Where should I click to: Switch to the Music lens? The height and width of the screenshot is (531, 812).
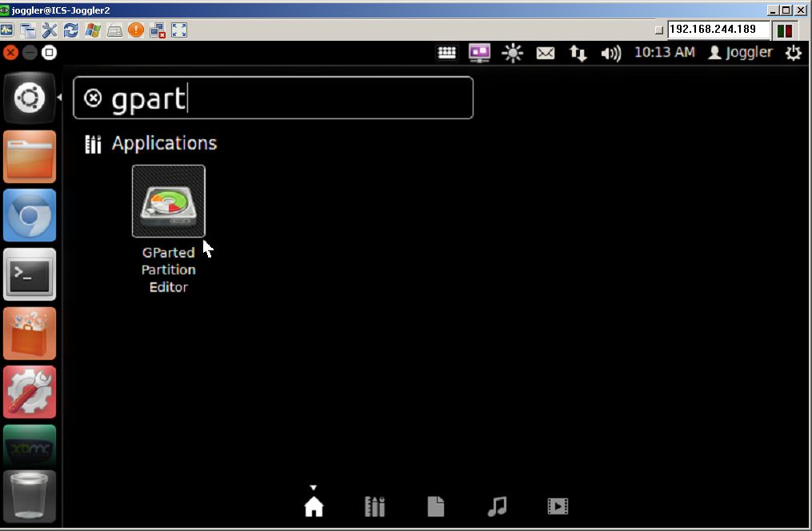point(497,506)
